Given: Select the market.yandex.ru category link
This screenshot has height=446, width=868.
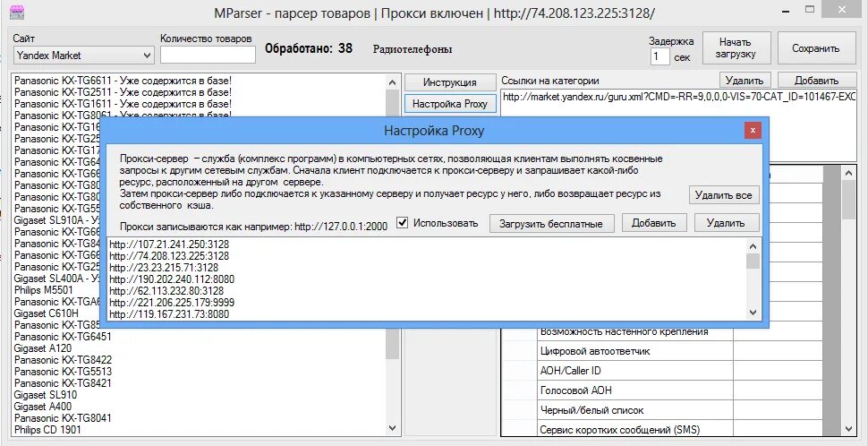Looking at the screenshot, I should (x=678, y=97).
